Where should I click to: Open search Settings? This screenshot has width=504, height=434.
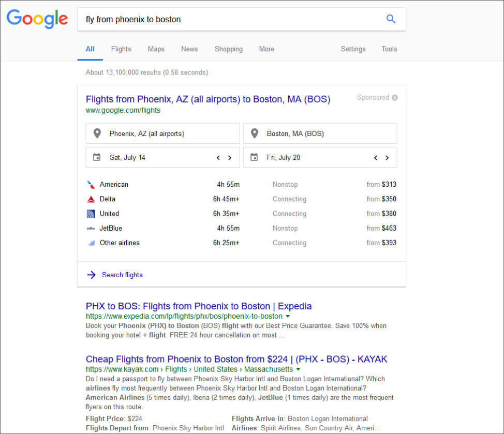(x=353, y=49)
